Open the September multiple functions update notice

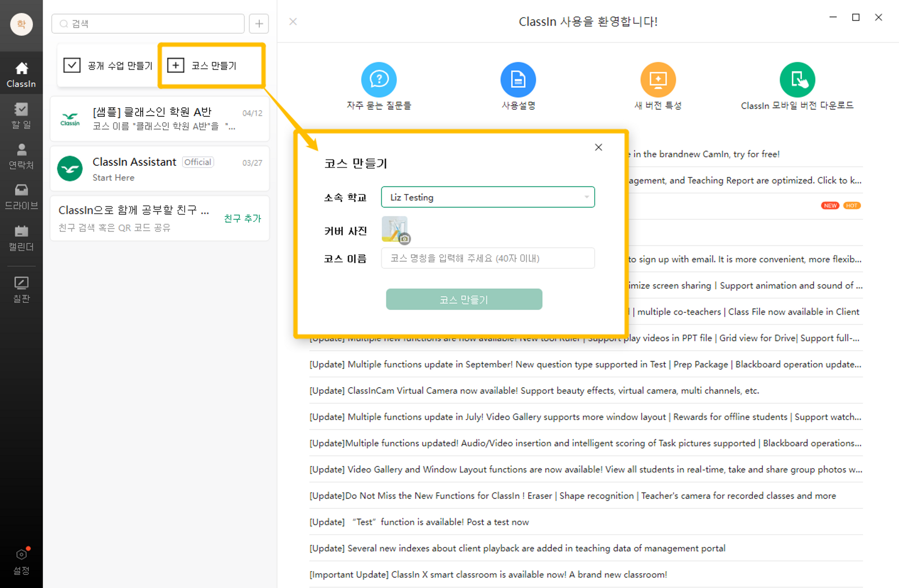586,364
